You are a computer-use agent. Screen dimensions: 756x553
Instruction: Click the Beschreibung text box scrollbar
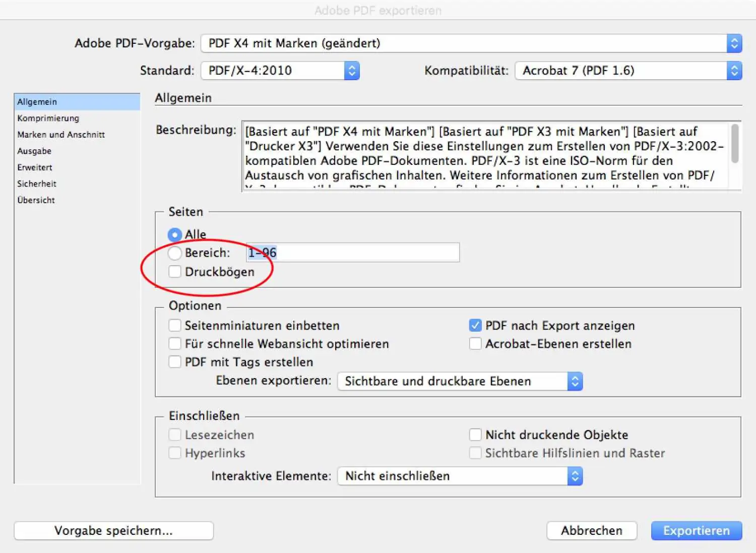(735, 144)
